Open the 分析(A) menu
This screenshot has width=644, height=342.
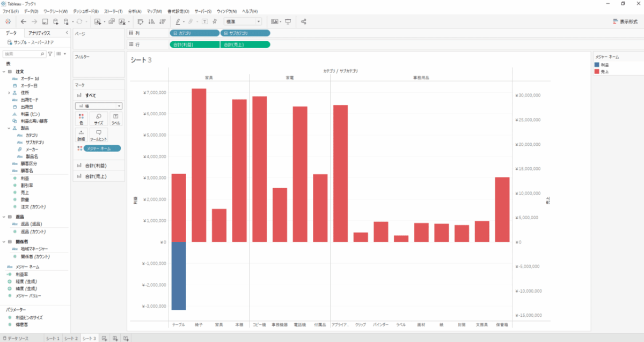135,11
